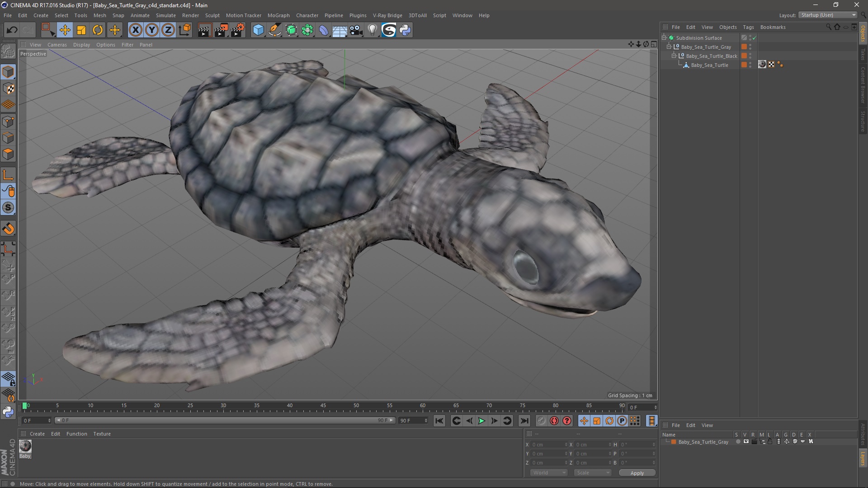Click Baby_Sea_Turtle_Gray layer color swatch
This screenshot has width=868, height=488.
click(x=674, y=442)
